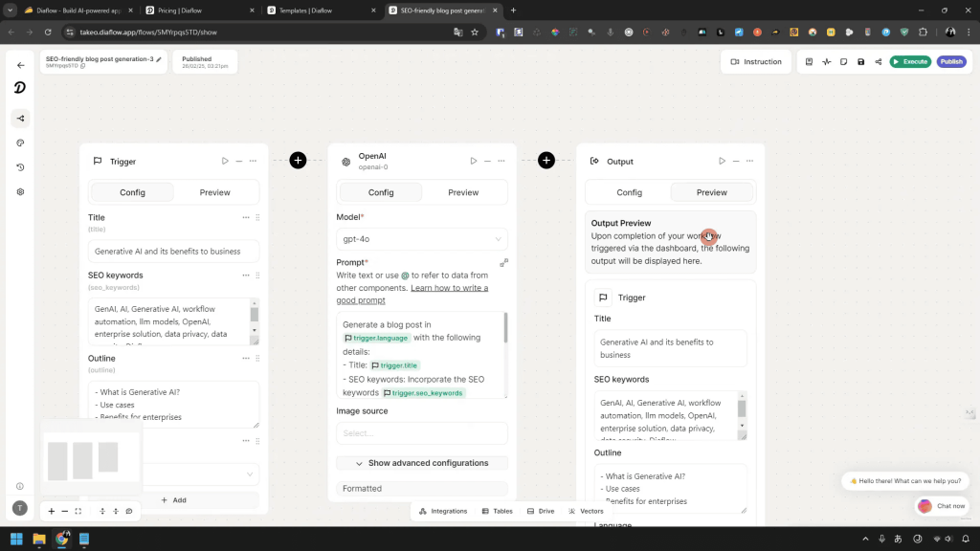This screenshot has height=551, width=980.
Task: Collapse the Trigger node
Action: click(238, 161)
